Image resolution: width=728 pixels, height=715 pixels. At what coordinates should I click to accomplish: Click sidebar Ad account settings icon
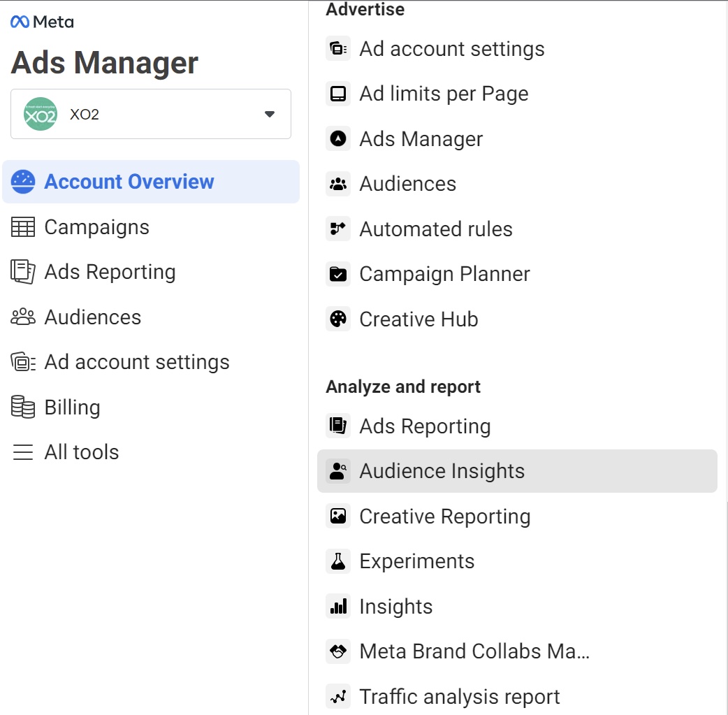click(x=23, y=362)
